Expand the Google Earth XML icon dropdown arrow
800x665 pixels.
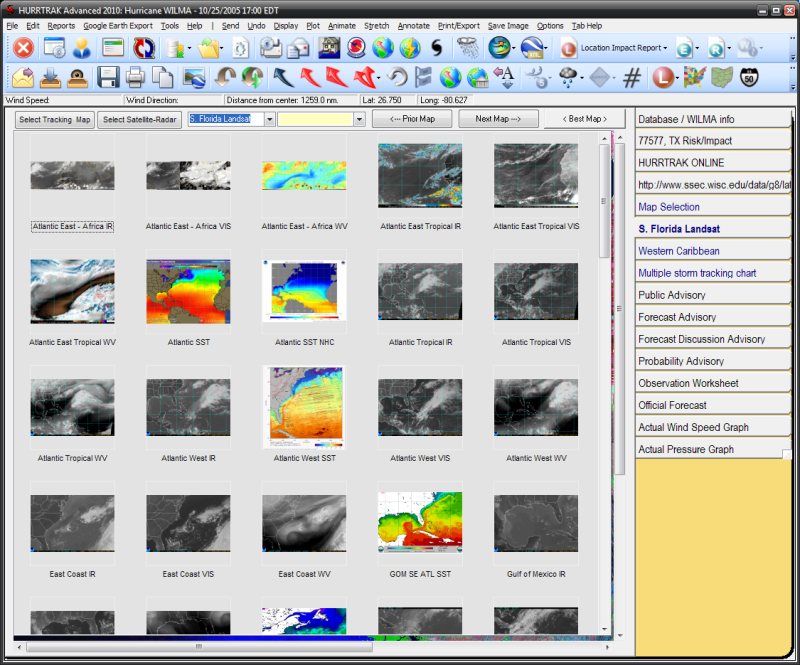545,48
